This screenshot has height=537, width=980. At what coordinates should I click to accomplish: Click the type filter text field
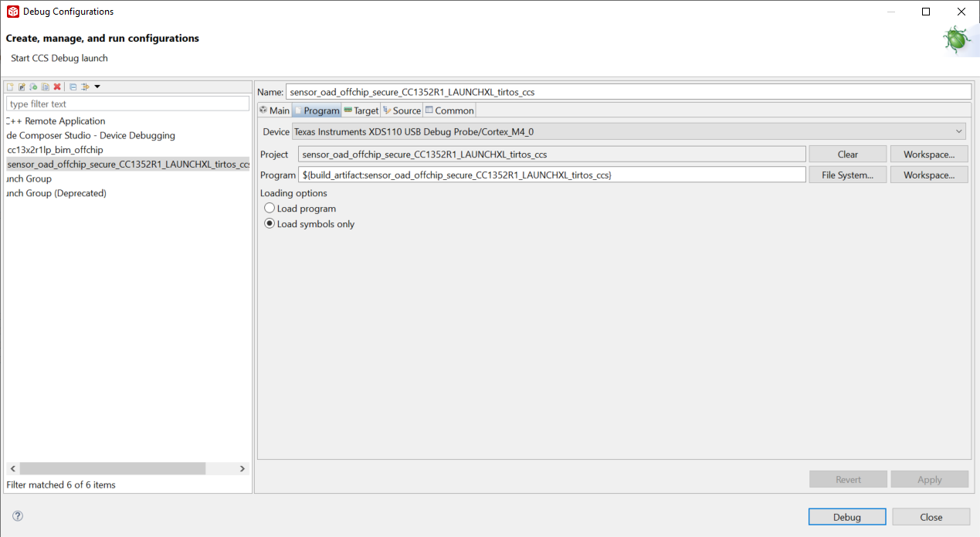click(x=127, y=104)
